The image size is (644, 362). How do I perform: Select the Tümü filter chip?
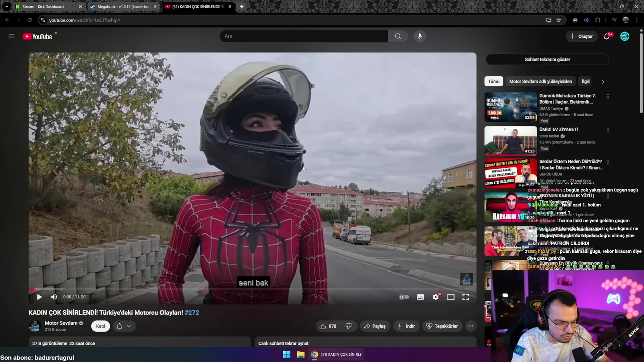494,81
